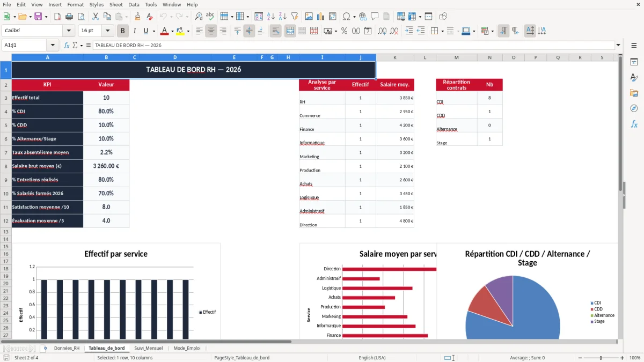Open the Font Name dropdown
Image resolution: width=644 pixels, height=362 pixels.
click(x=68, y=31)
